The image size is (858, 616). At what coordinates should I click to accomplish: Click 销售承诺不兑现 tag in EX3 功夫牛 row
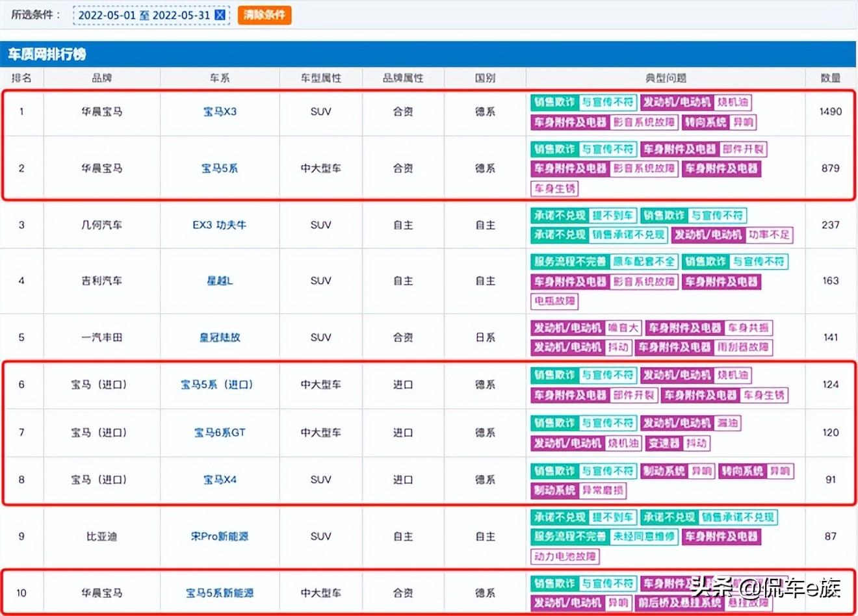tap(629, 235)
